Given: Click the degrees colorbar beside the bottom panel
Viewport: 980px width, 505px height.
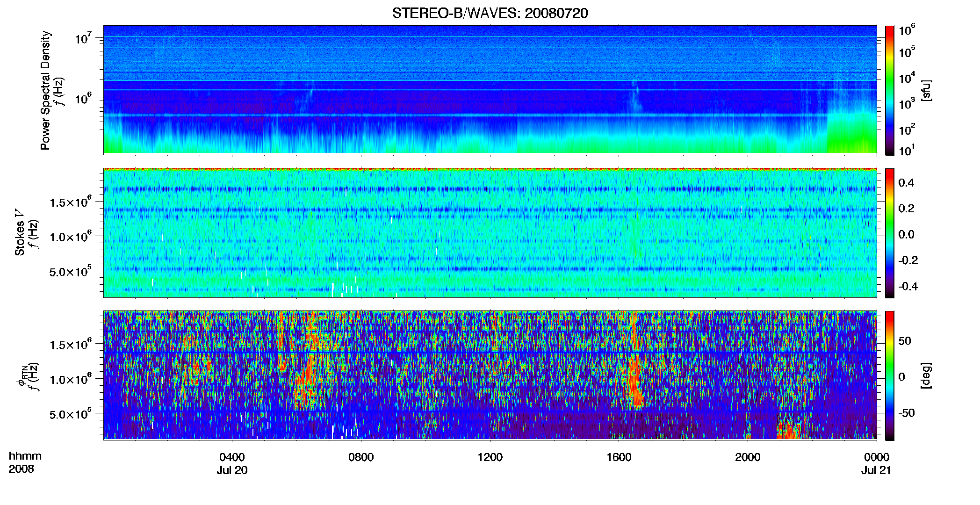Looking at the screenshot, I should pos(890,375).
